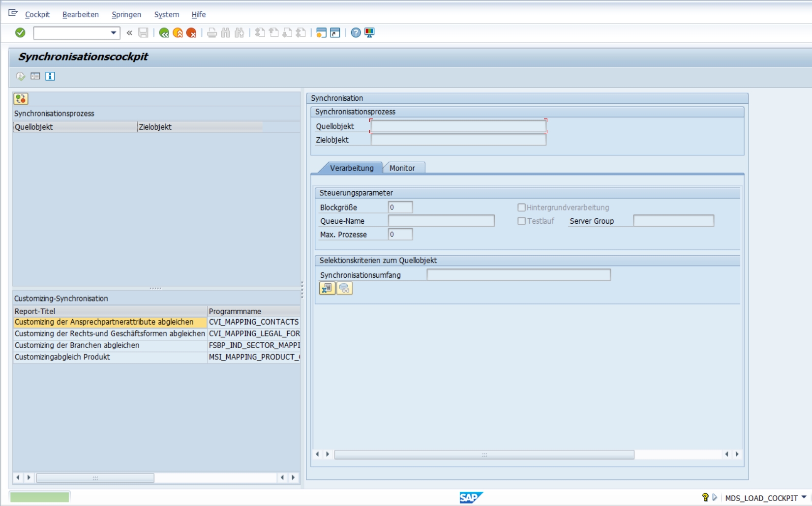Click the Next Page icon

tap(287, 33)
